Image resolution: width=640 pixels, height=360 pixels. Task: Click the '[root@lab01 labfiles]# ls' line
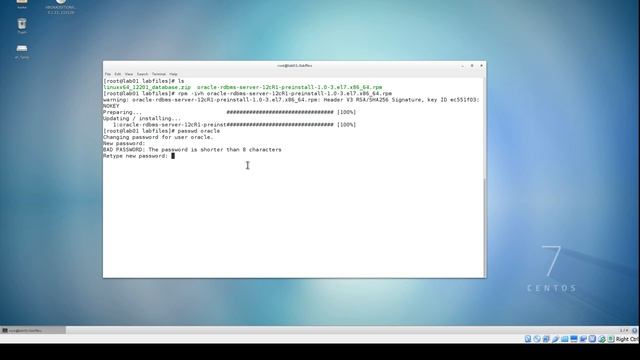coord(144,81)
